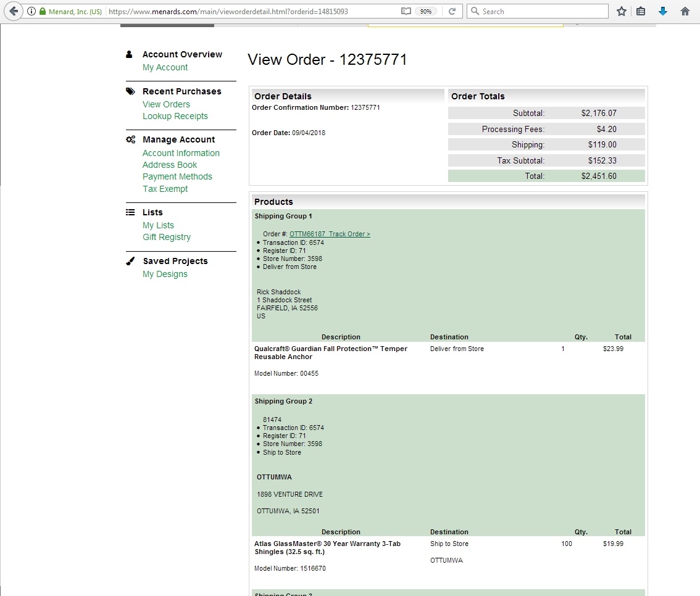Viewport: 700px width, 596px height.
Task: Open Lookup Receipts link
Action: [175, 116]
